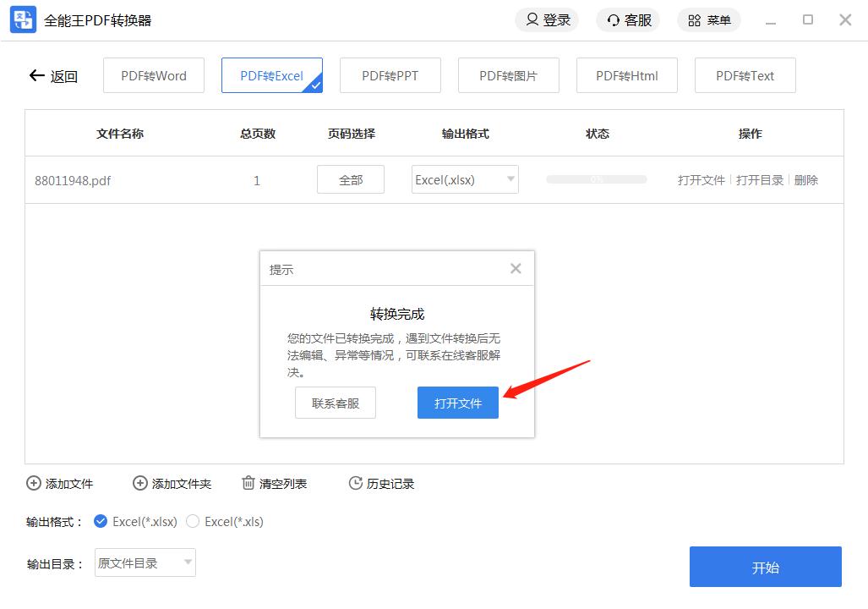The image size is (868, 609).
Task: Click the back arrow to return
Action: [x=36, y=75]
